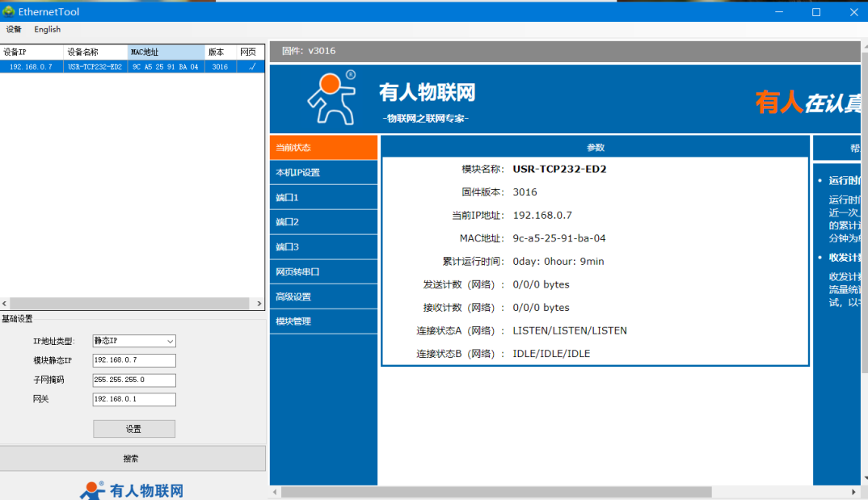Open the 设备 menu
Viewport: 868px width, 500px height.
tap(14, 29)
